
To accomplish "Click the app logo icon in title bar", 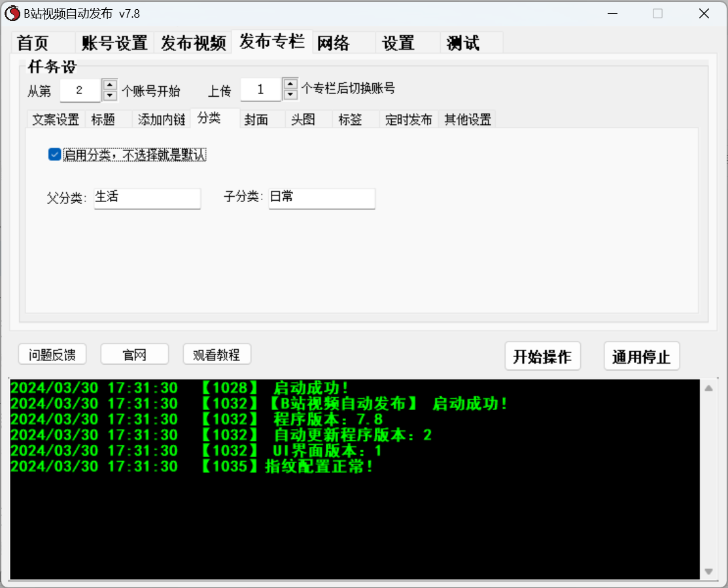I will coord(12,14).
